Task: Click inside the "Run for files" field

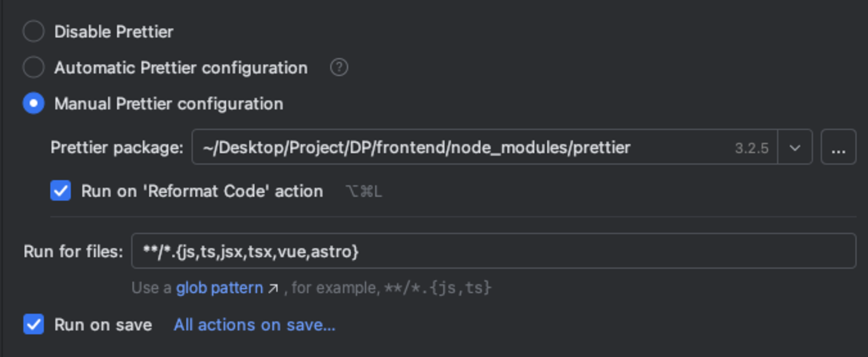Action: coord(391,251)
